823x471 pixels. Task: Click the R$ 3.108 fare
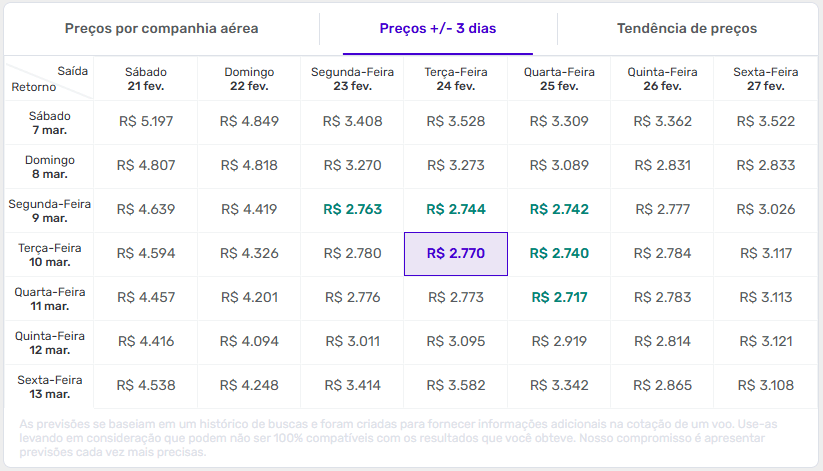(x=765, y=385)
